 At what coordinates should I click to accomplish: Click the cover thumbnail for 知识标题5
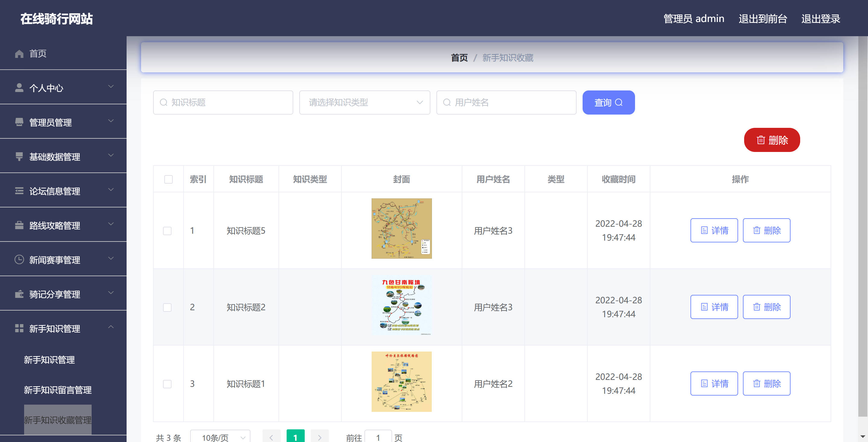pos(401,228)
